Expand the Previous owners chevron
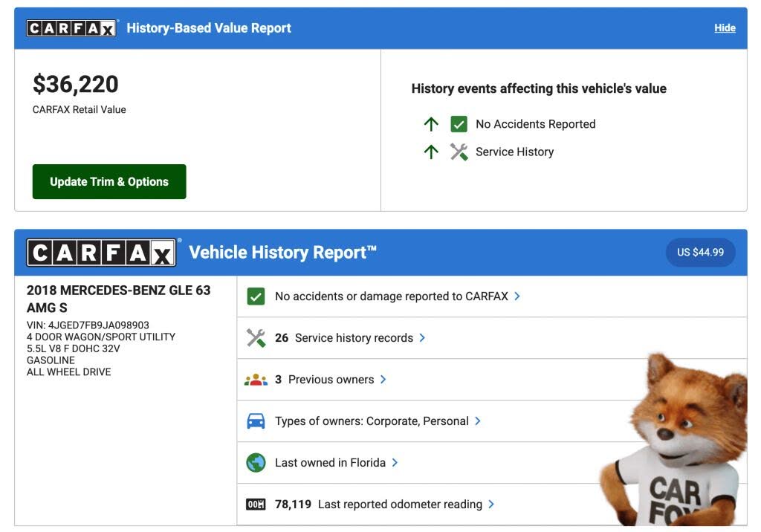This screenshot has width=761, height=532. (x=383, y=380)
